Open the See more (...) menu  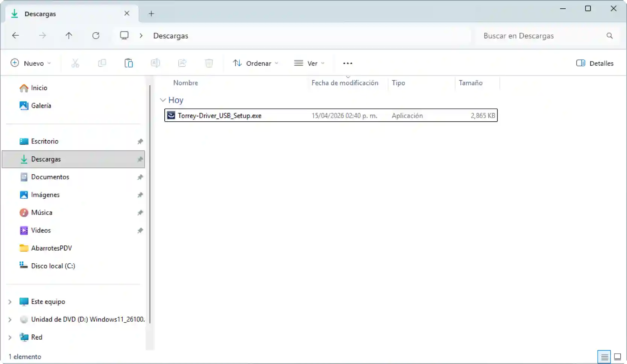(347, 63)
